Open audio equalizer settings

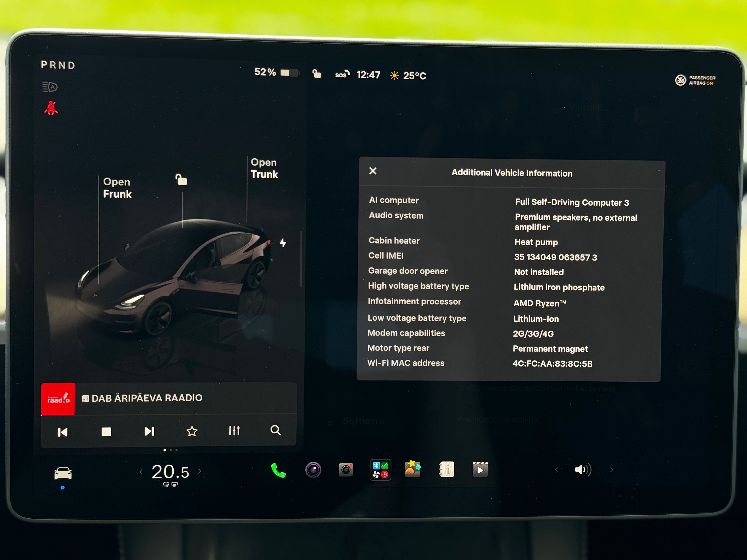pyautogui.click(x=234, y=431)
